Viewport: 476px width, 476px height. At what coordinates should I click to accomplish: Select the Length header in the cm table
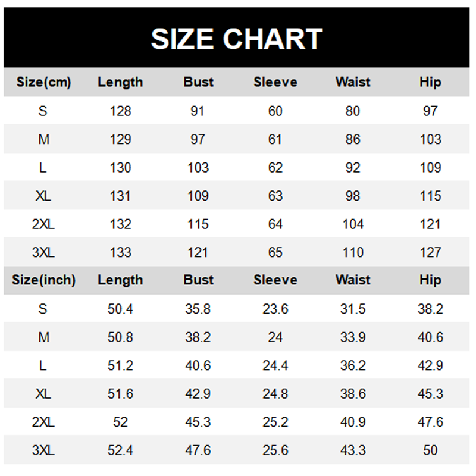tap(120, 83)
